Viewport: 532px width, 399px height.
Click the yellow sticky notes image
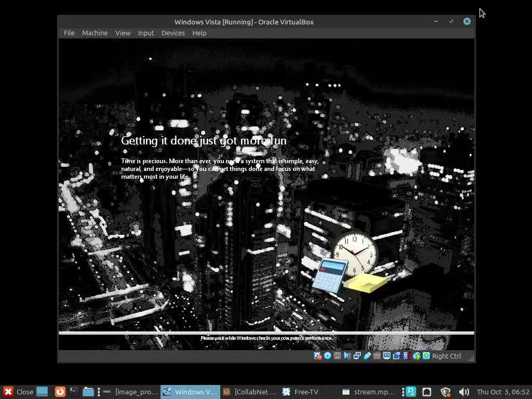click(x=366, y=283)
